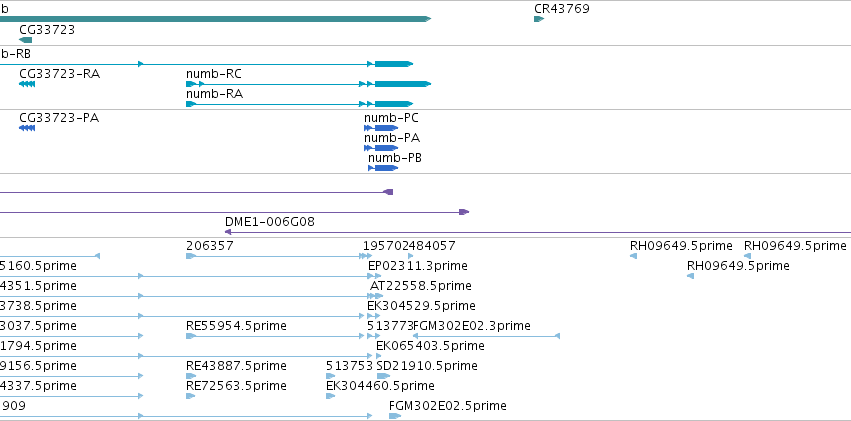Select the 206357 cDNA feature
The width and height of the screenshot is (851, 421).
(x=280, y=256)
